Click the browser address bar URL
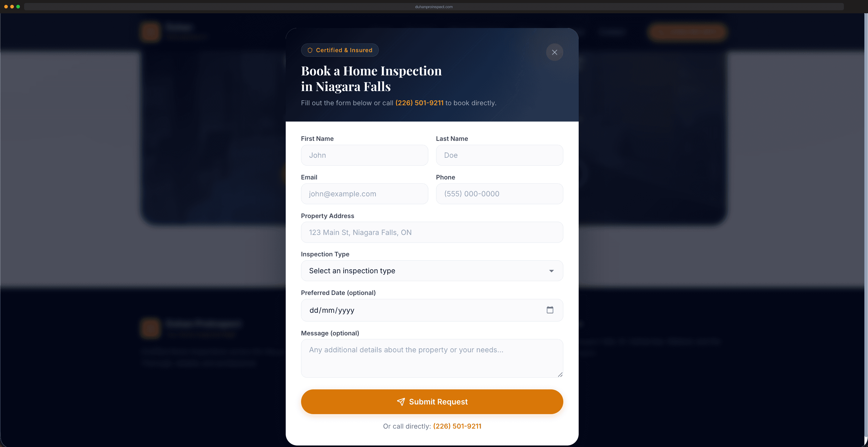 tap(434, 7)
